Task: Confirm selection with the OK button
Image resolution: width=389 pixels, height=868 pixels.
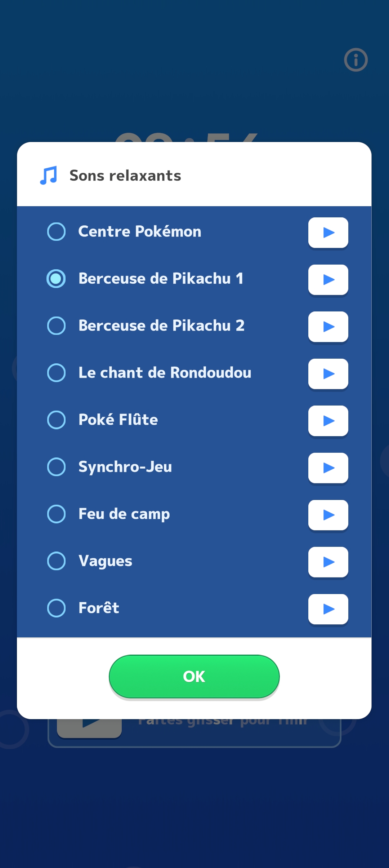Action: click(x=194, y=676)
